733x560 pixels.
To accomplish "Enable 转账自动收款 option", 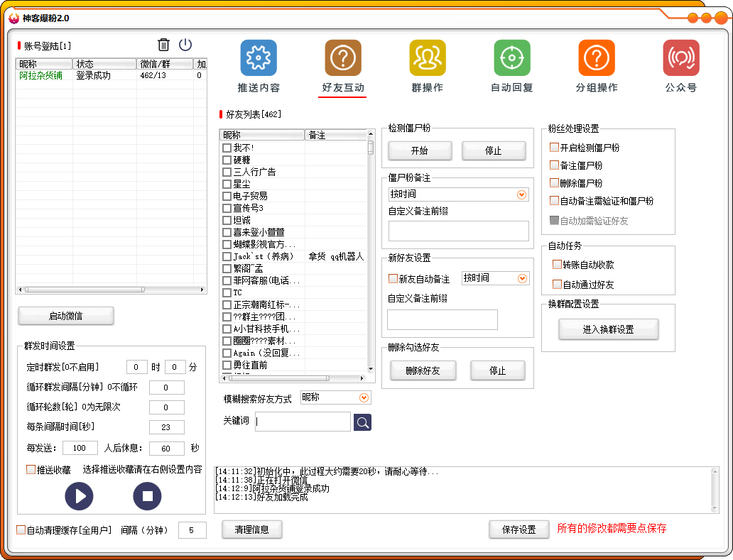I will tap(558, 264).
